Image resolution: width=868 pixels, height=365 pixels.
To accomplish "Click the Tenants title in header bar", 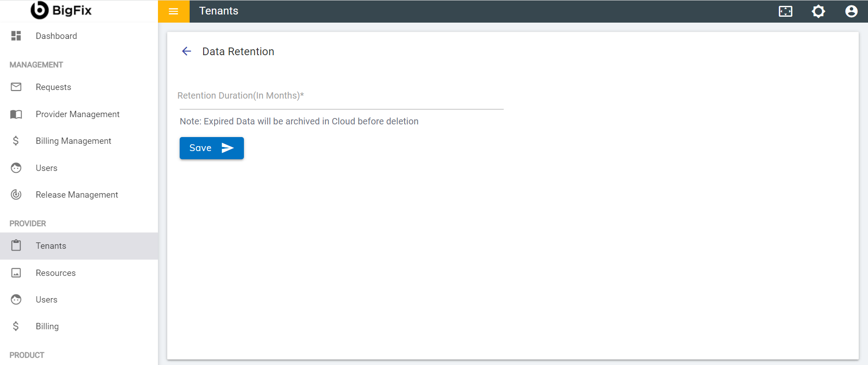I will coord(219,11).
